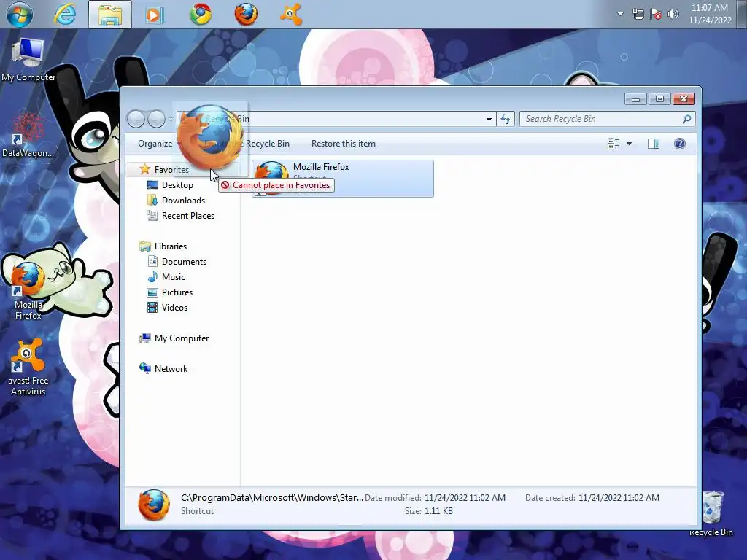Select the DataWagon desktop shortcut
Viewport: 747px width, 560px height.
point(28,134)
